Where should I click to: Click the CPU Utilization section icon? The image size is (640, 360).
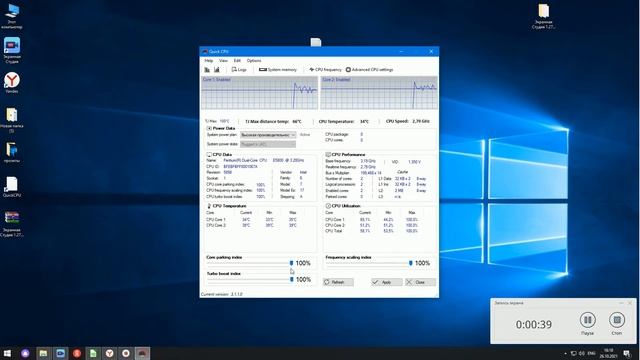tap(328, 206)
